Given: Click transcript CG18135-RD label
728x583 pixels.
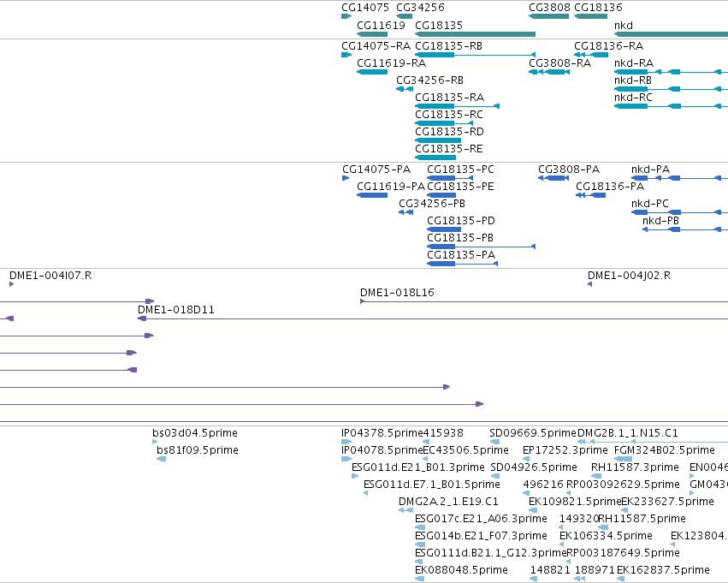Looking at the screenshot, I should (449, 132).
